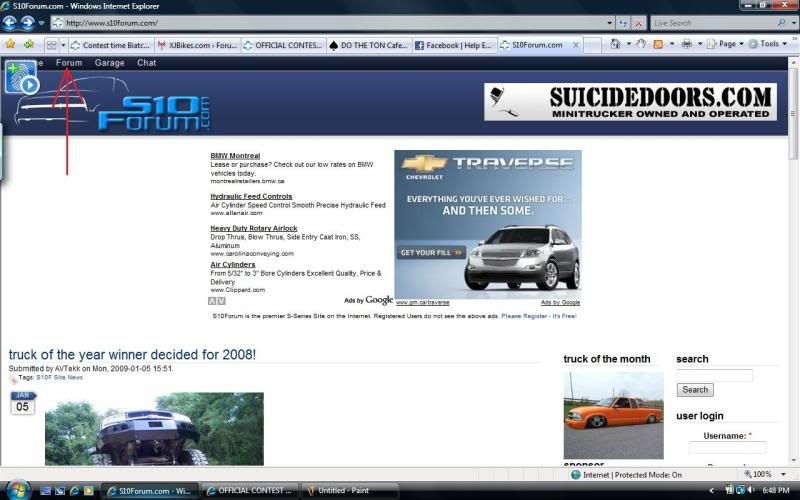
Task: Expand the Feeds dropdown arrow
Action: point(671,44)
